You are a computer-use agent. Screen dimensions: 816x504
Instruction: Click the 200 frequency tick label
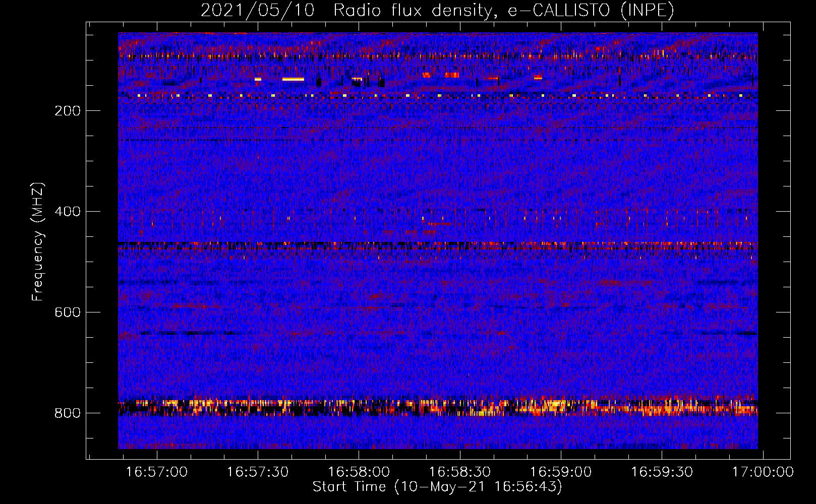68,111
